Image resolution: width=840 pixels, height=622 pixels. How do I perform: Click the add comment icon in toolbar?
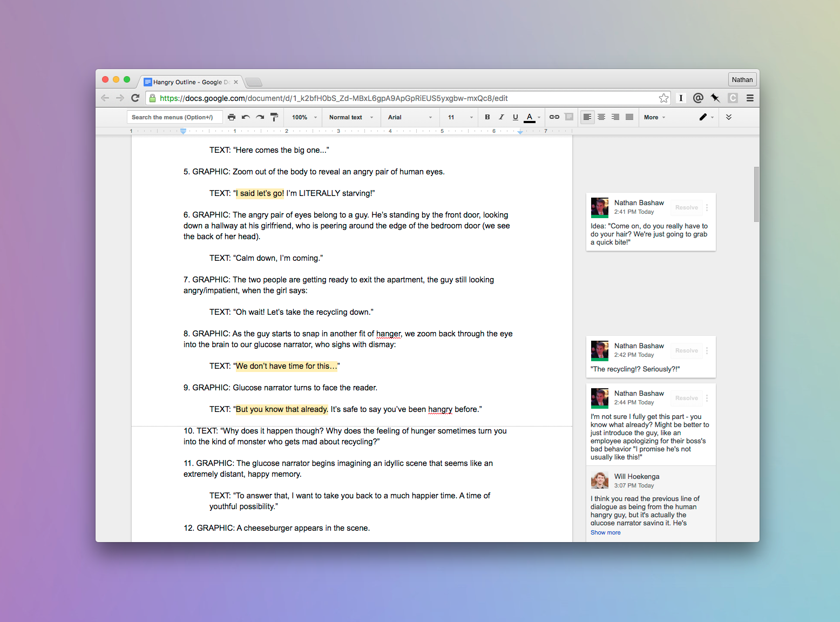coord(569,117)
